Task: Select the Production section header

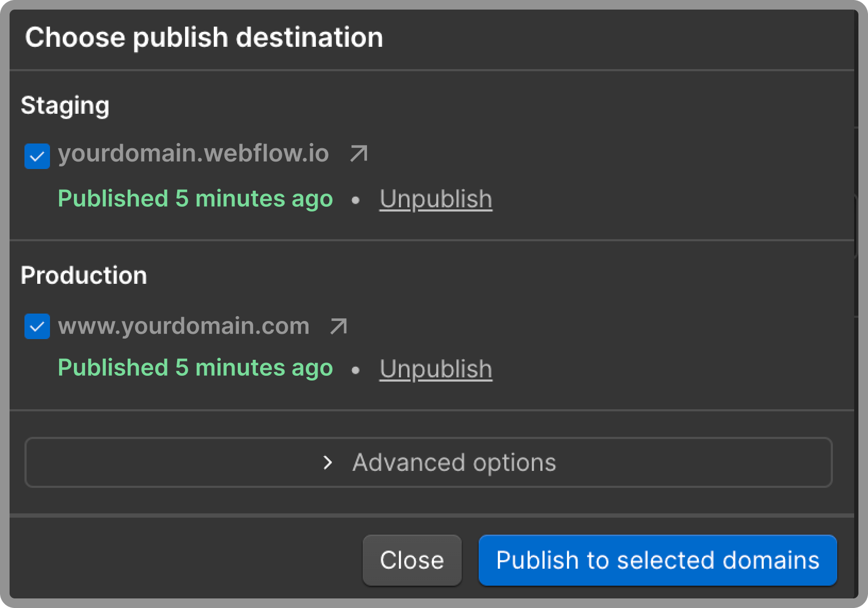Action: coord(84,275)
